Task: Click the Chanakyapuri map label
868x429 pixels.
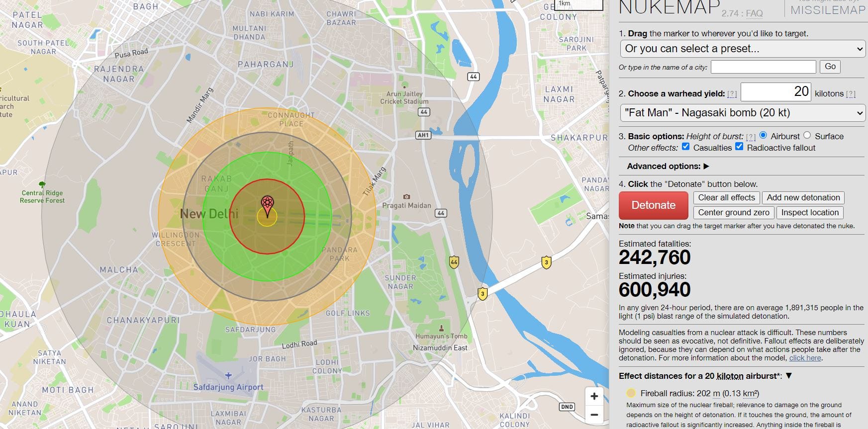Action: (143, 320)
